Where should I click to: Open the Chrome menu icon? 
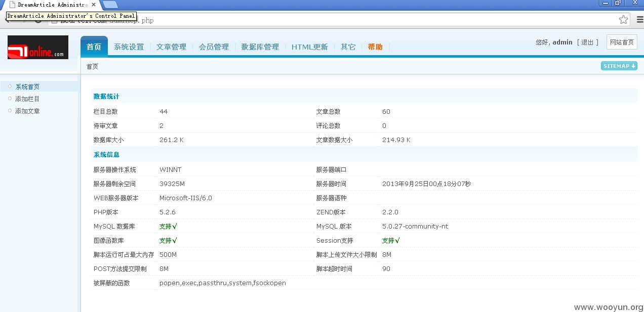pos(639,20)
